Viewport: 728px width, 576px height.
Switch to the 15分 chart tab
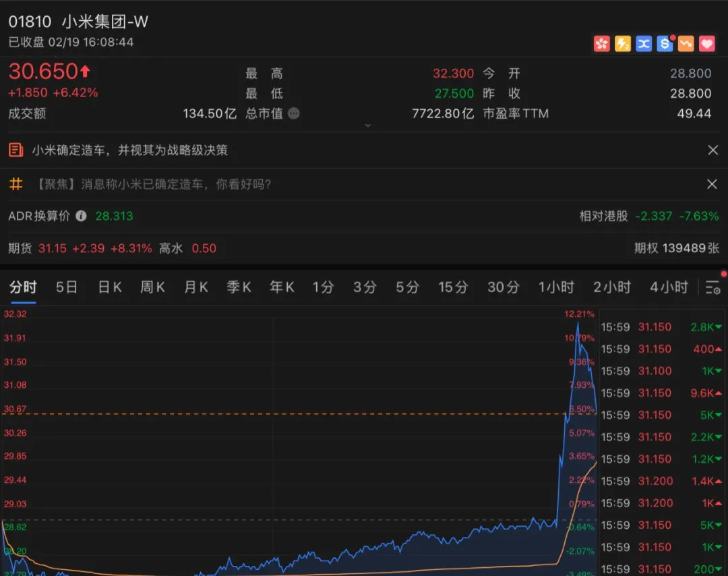pyautogui.click(x=453, y=287)
